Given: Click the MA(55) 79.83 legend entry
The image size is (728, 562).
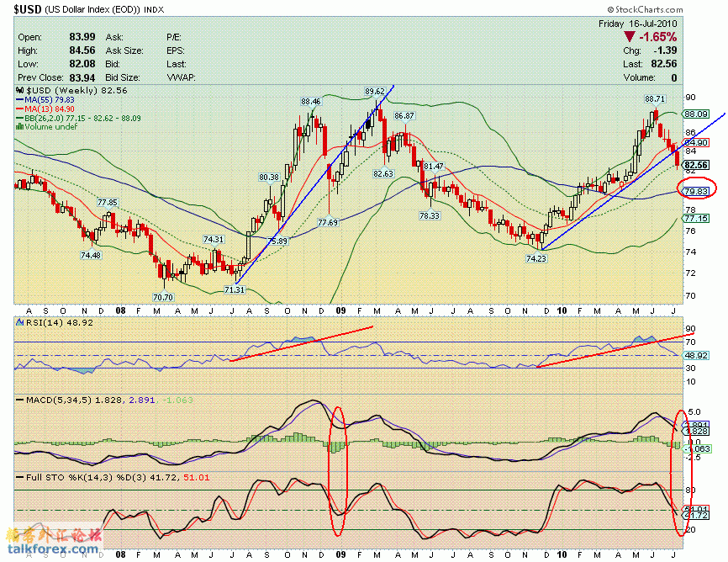Looking at the screenshot, I should point(50,99).
